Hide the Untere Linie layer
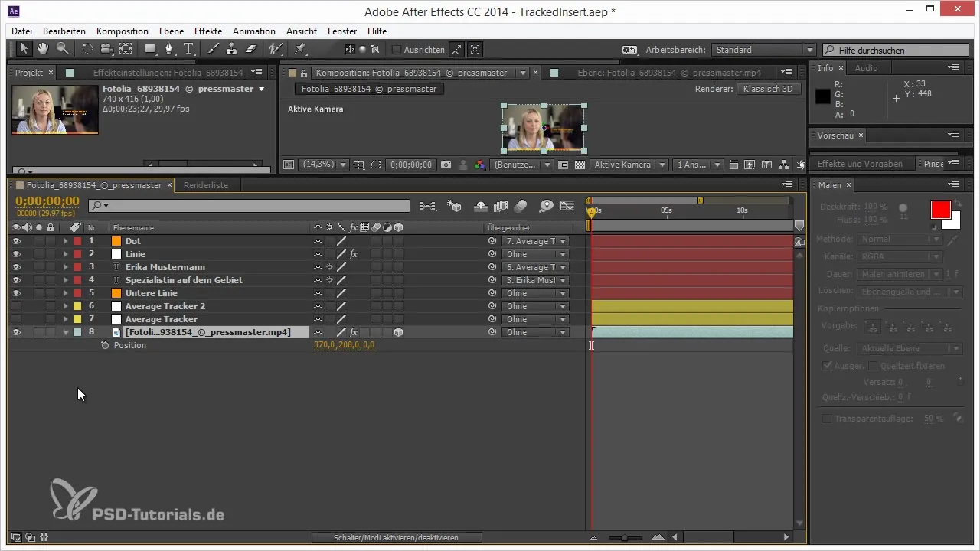Screen dimensions: 980x551 tap(15, 293)
